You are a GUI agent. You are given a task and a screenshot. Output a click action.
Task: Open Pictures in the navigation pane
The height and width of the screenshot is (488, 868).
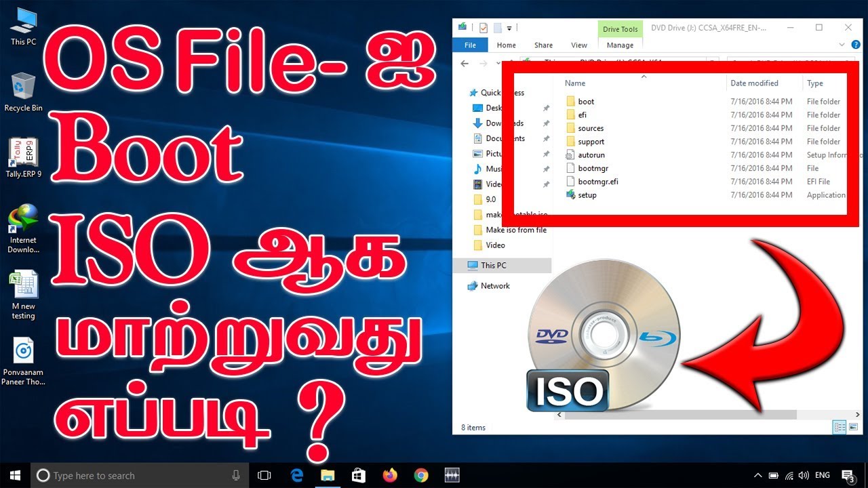click(x=494, y=154)
